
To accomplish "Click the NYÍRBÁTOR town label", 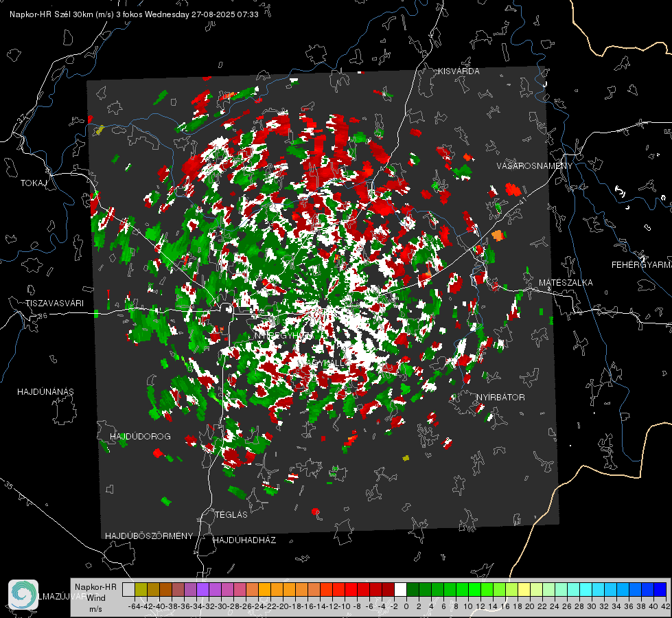I will click(500, 398).
